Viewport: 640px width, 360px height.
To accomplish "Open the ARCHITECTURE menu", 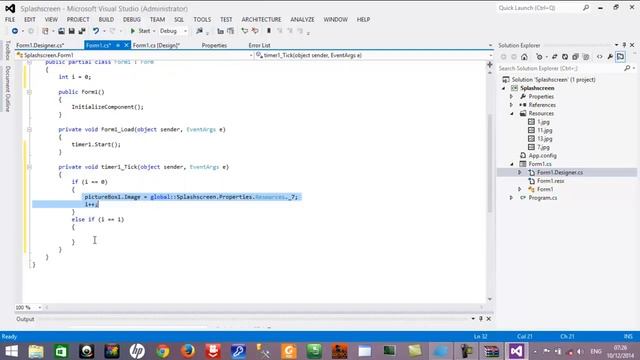I will click(x=261, y=20).
